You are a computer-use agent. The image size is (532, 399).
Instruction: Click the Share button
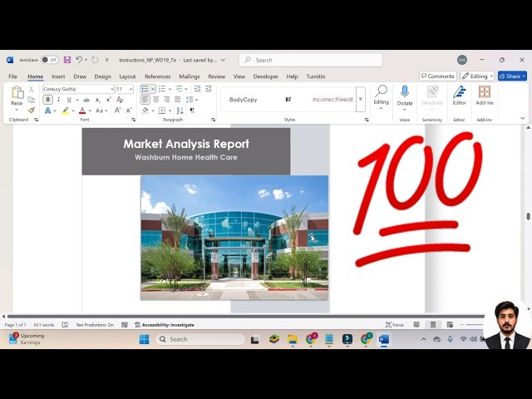(512, 76)
